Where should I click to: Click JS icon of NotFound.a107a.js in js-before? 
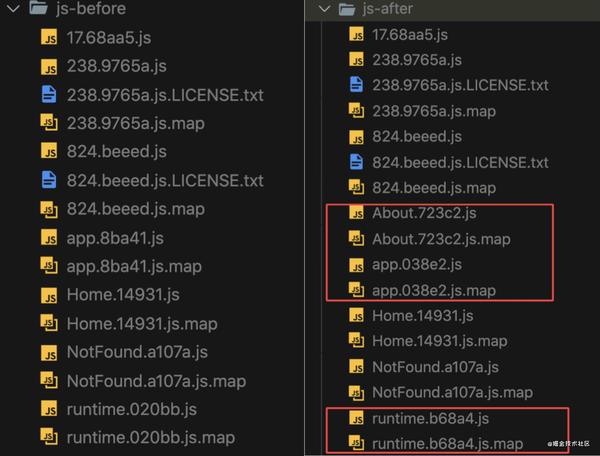pos(49,352)
